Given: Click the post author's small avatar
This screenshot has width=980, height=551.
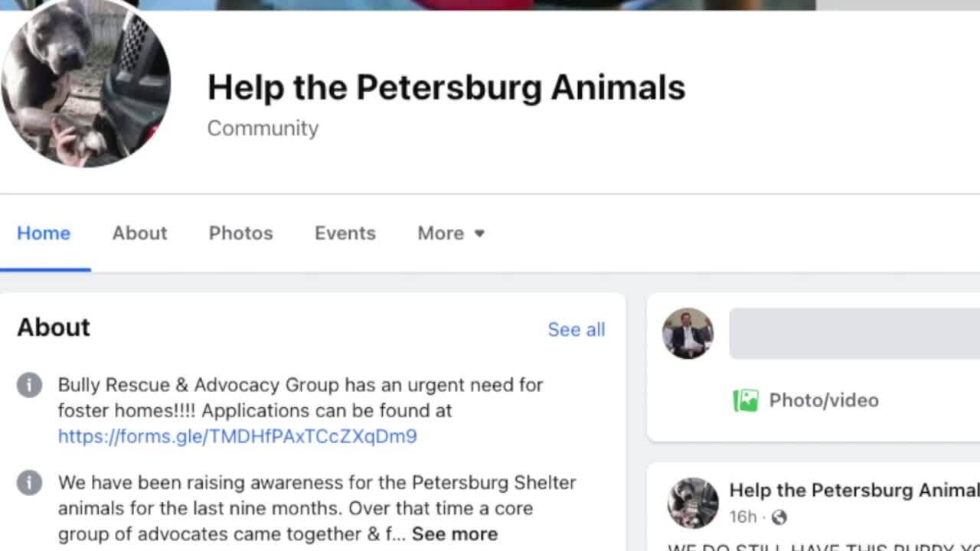Looking at the screenshot, I should [x=693, y=503].
